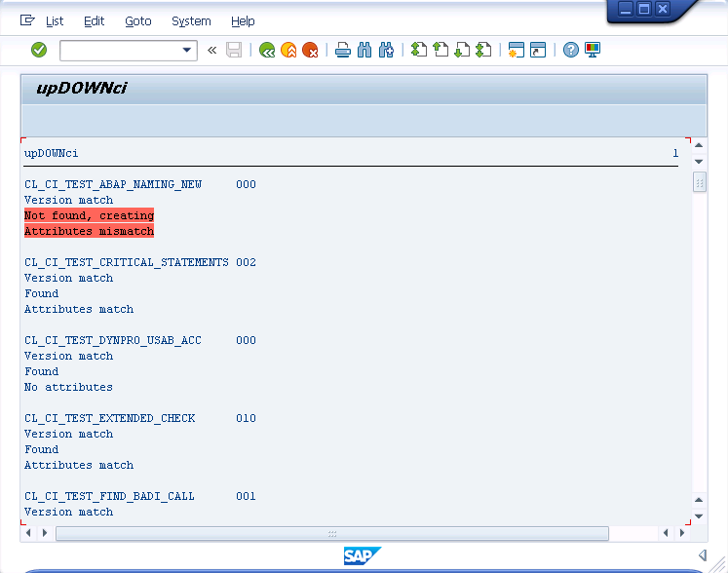
Task: Go to Last Page icon
Action: pyautogui.click(x=483, y=50)
